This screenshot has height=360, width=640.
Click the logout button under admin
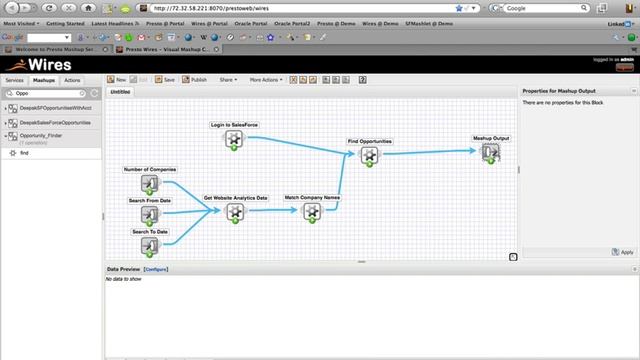click(x=624, y=67)
